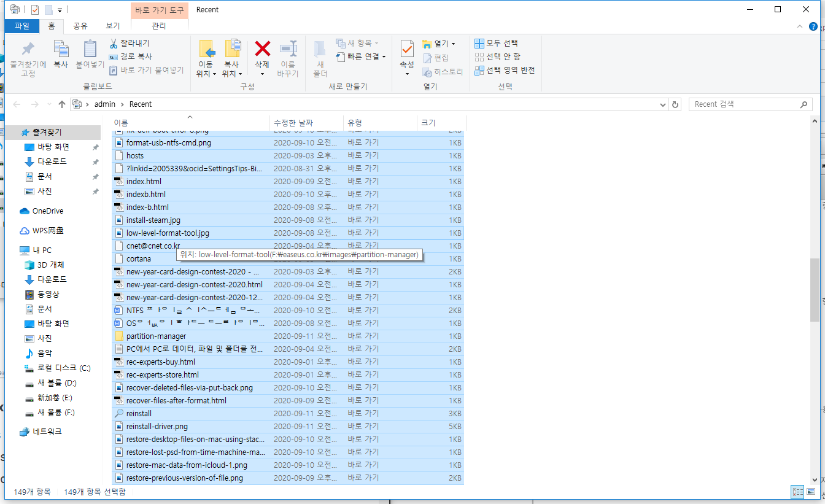
Task: Open the Share (공유) ribbon tab
Action: click(80, 26)
